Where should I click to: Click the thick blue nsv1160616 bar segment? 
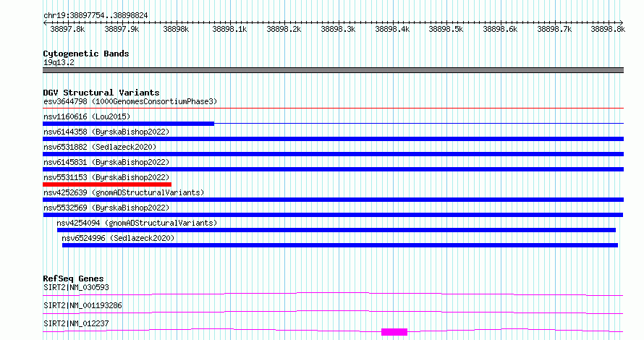pyautogui.click(x=128, y=124)
